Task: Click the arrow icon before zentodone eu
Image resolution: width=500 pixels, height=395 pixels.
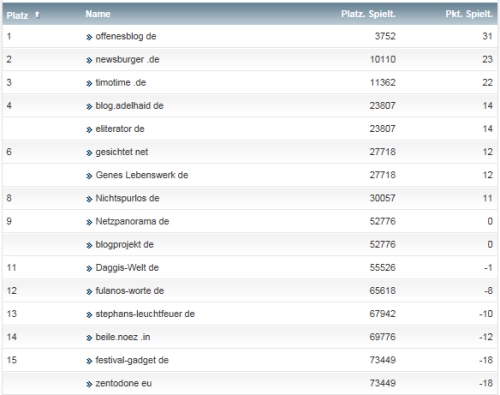Action: coord(89,384)
